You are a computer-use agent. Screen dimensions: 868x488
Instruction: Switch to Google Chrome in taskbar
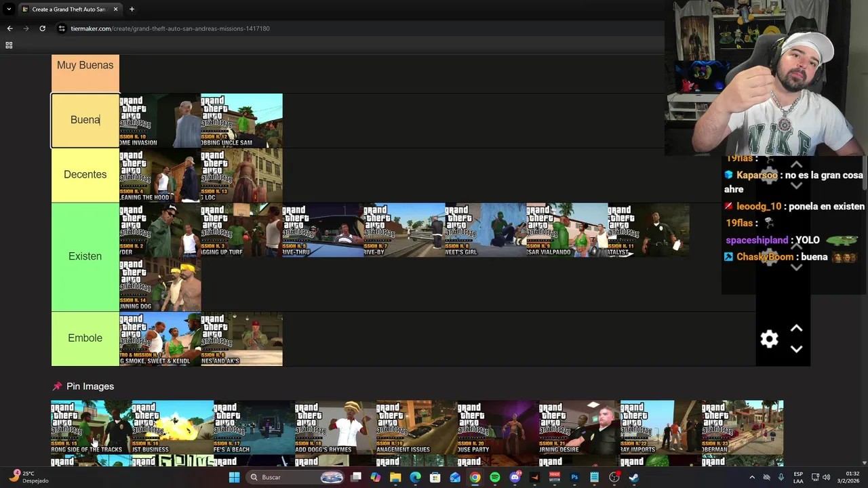(x=475, y=477)
